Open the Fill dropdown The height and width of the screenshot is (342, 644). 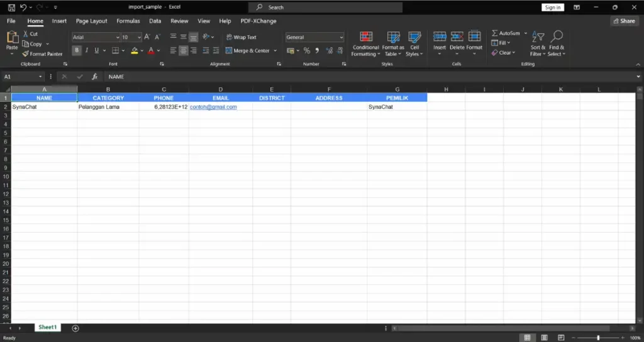click(501, 43)
